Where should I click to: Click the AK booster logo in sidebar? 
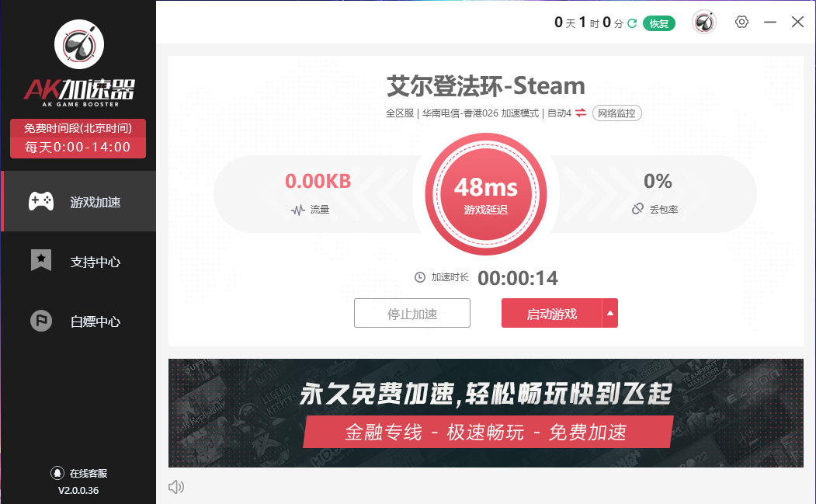click(x=79, y=64)
